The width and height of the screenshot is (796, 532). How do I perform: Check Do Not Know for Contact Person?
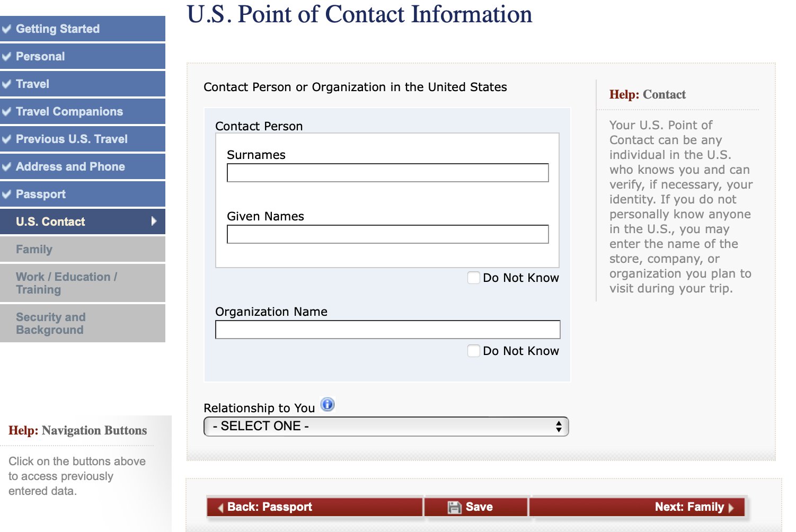[x=474, y=278]
